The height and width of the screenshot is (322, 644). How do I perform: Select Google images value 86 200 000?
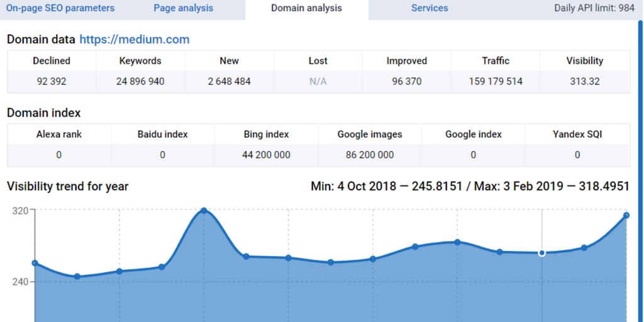tap(370, 155)
